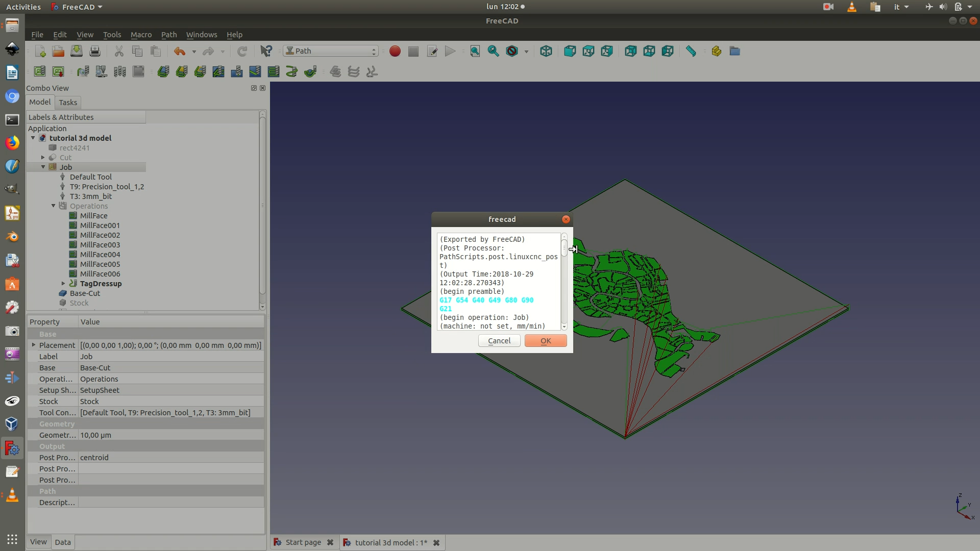Select the Data properties tab

point(63,542)
